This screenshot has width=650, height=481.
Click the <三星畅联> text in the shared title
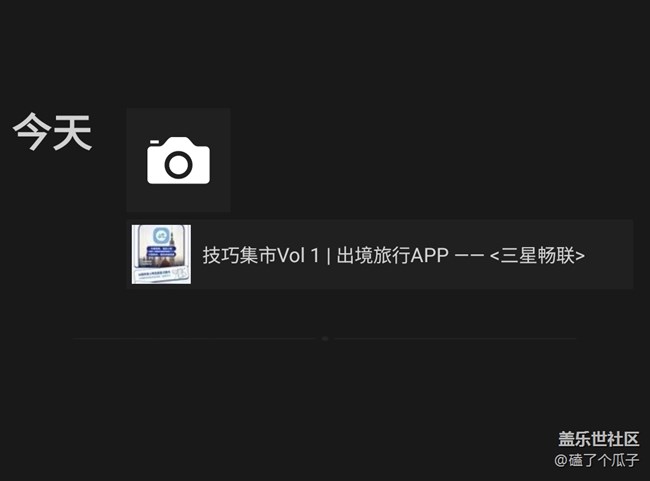point(537,255)
